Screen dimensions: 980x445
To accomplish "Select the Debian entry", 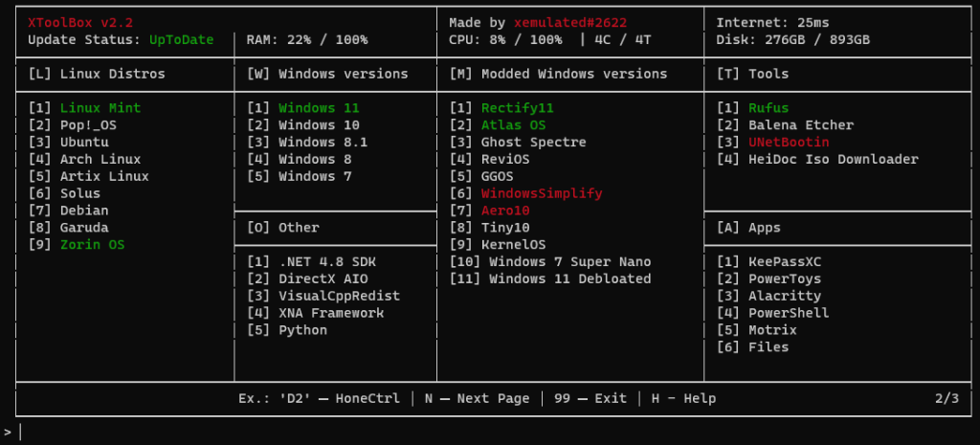I will click(x=68, y=211).
